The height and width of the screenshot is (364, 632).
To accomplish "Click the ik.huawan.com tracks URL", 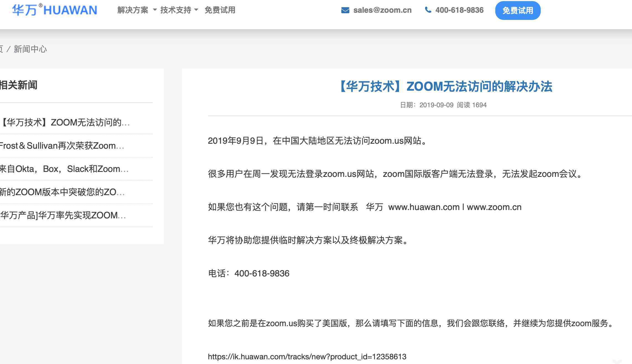I will [x=307, y=357].
